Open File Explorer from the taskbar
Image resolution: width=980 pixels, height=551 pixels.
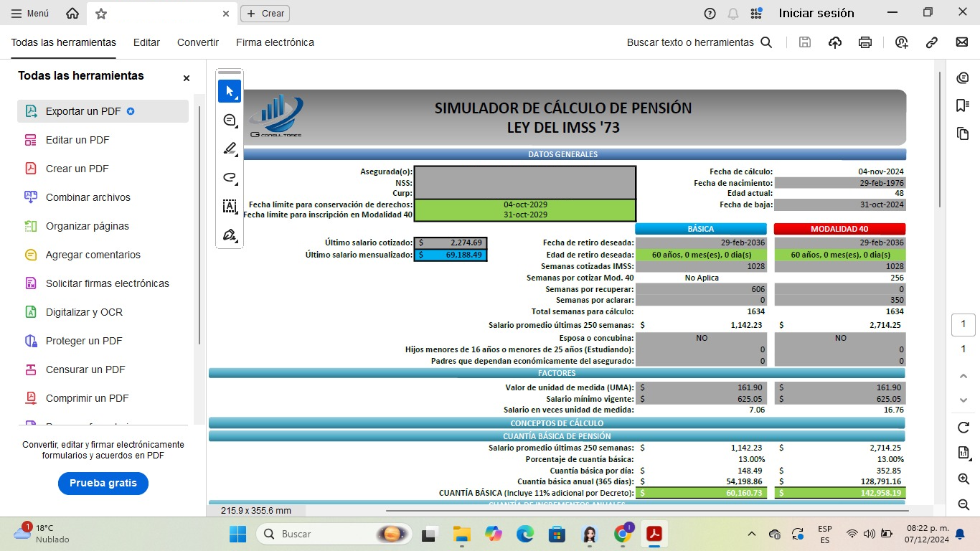click(x=461, y=534)
